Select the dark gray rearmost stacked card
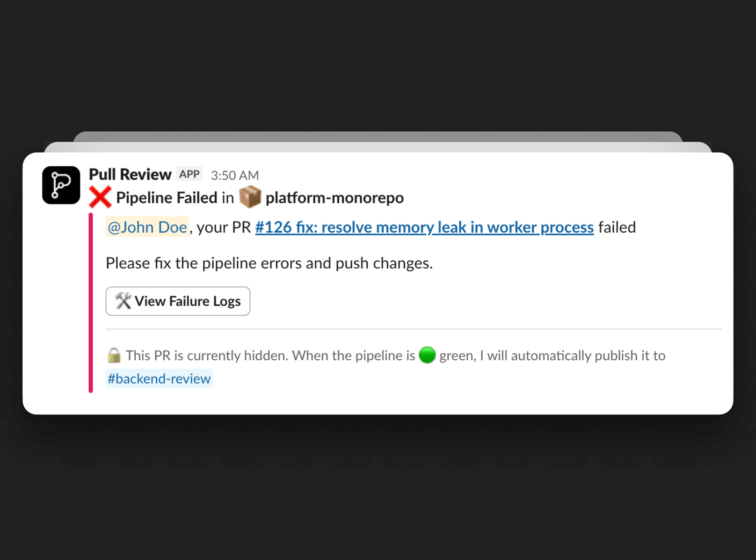The height and width of the screenshot is (560, 756). pos(378,136)
